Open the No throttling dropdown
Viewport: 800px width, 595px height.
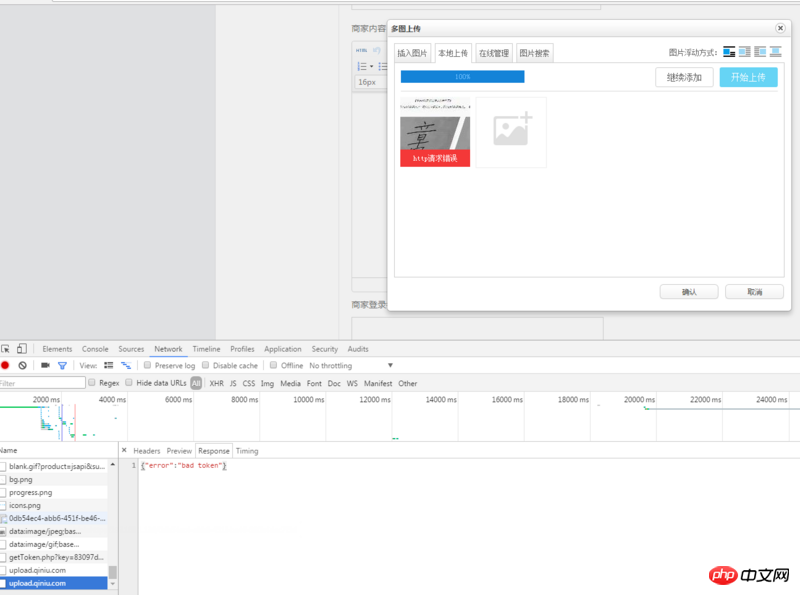[350, 366]
